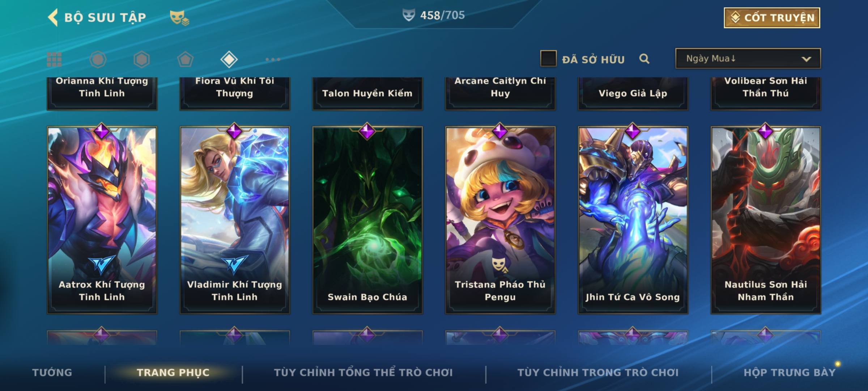Select the diamond rarity filter icon
Screen dimensions: 868x391
(x=229, y=59)
